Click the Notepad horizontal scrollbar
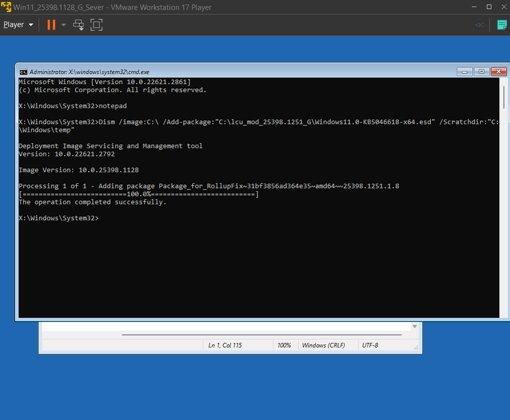 [262, 334]
